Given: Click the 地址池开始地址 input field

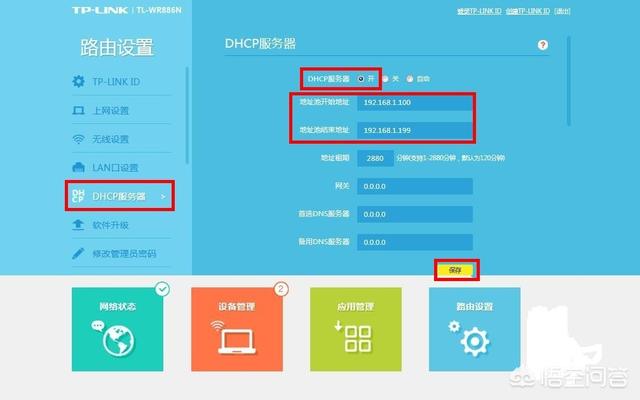Looking at the screenshot, I should (x=415, y=103).
